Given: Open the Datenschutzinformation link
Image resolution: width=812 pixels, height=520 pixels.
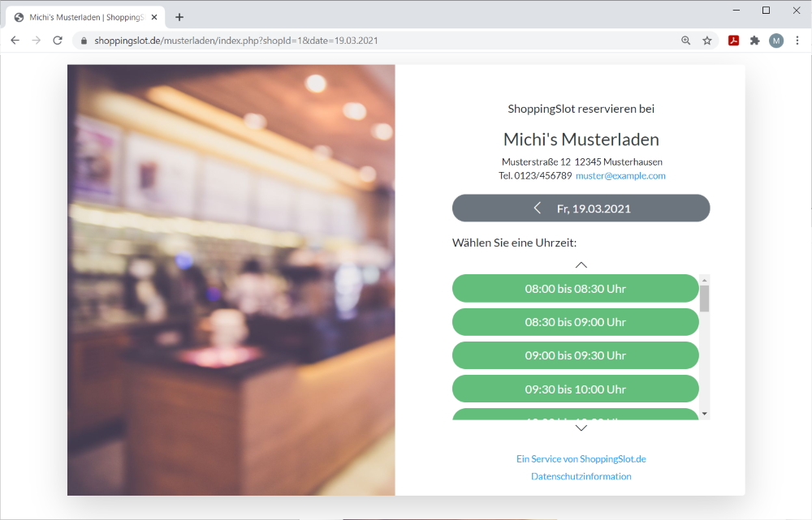Looking at the screenshot, I should (x=581, y=476).
